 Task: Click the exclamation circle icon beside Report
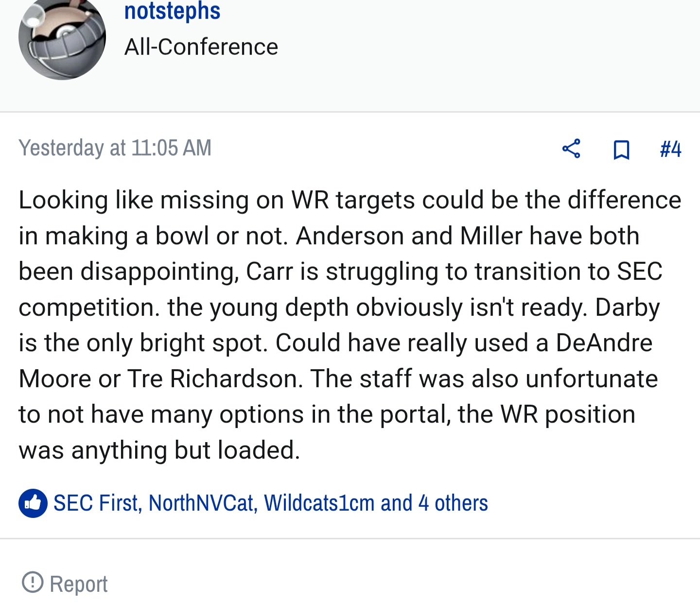pos(33,582)
